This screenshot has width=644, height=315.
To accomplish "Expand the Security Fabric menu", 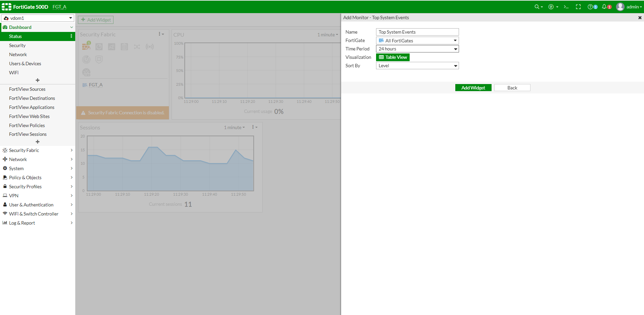I will (x=38, y=150).
